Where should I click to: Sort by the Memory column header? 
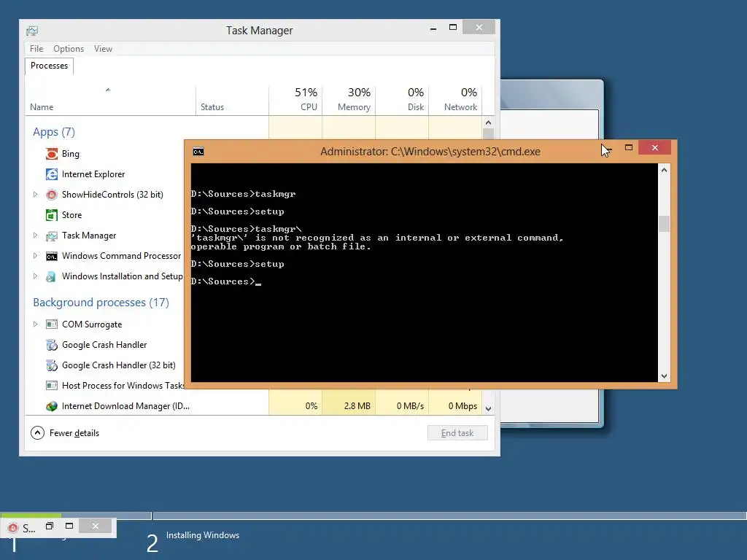349,100
